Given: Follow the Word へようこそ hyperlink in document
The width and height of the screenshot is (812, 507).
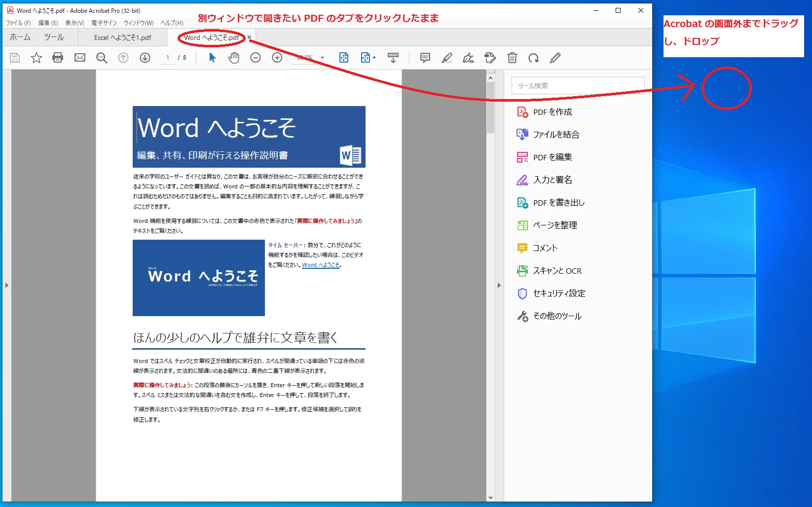Looking at the screenshot, I should (321, 265).
